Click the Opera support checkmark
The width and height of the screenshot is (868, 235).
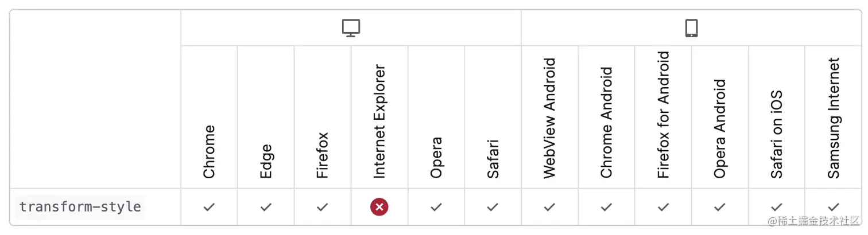pos(436,207)
